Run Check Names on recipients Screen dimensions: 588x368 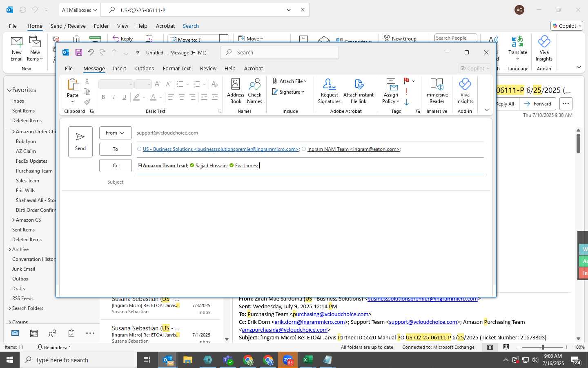(x=254, y=91)
